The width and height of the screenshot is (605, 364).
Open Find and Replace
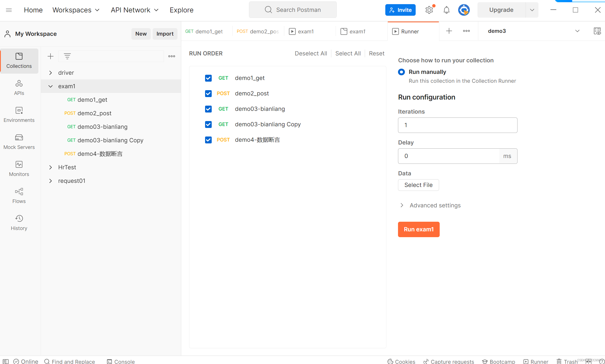(70, 361)
